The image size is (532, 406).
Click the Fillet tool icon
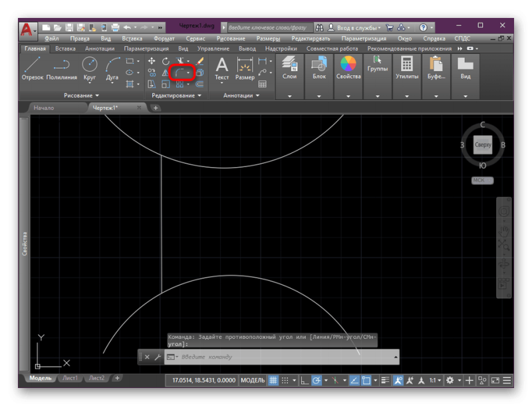pos(180,73)
